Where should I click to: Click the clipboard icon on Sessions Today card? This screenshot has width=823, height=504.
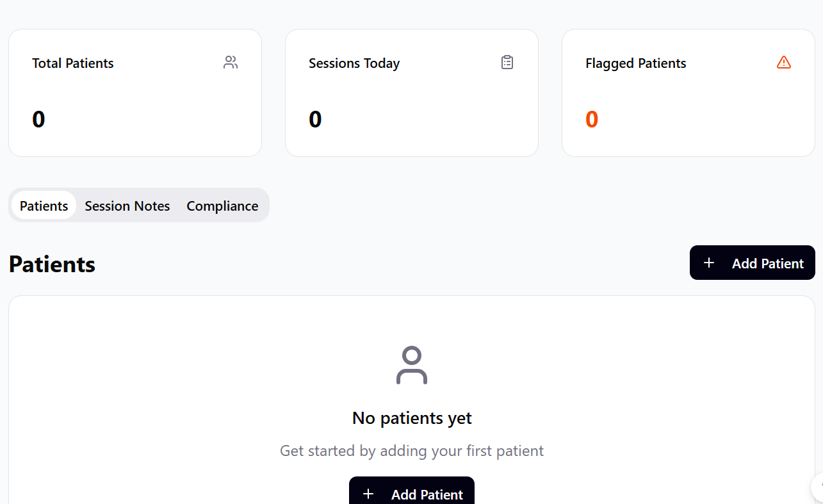coord(507,62)
